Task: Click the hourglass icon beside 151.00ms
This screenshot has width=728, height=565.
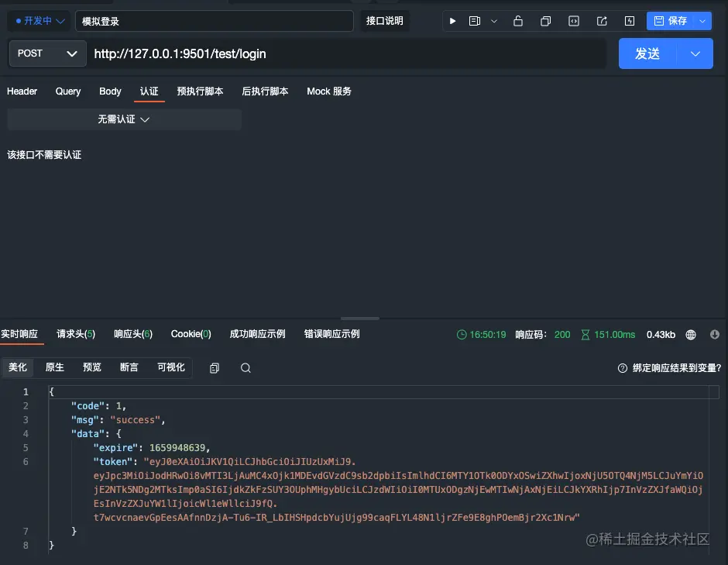Action: coord(585,335)
